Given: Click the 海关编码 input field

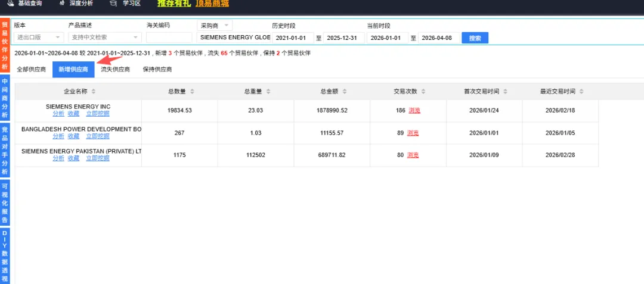Looking at the screenshot, I should (x=169, y=38).
